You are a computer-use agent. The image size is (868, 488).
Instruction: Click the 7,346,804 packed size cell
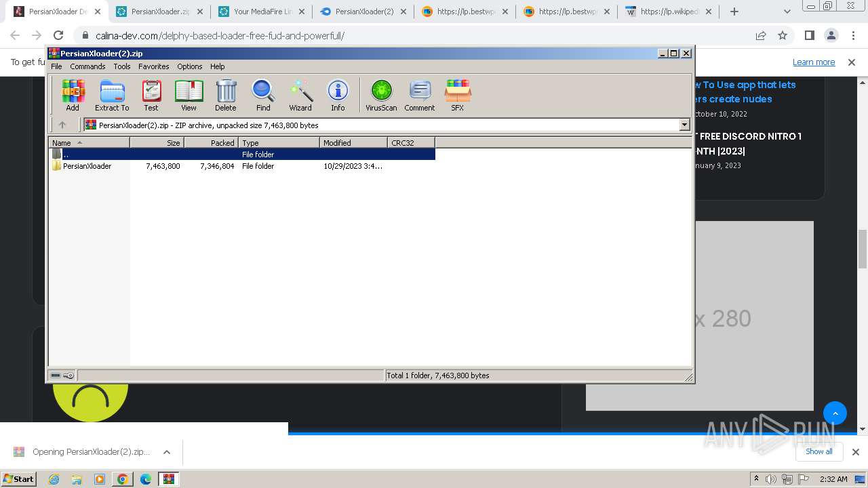click(217, 166)
